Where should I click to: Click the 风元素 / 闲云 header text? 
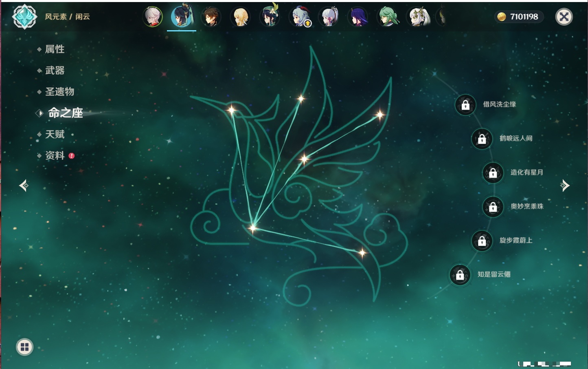pos(67,17)
